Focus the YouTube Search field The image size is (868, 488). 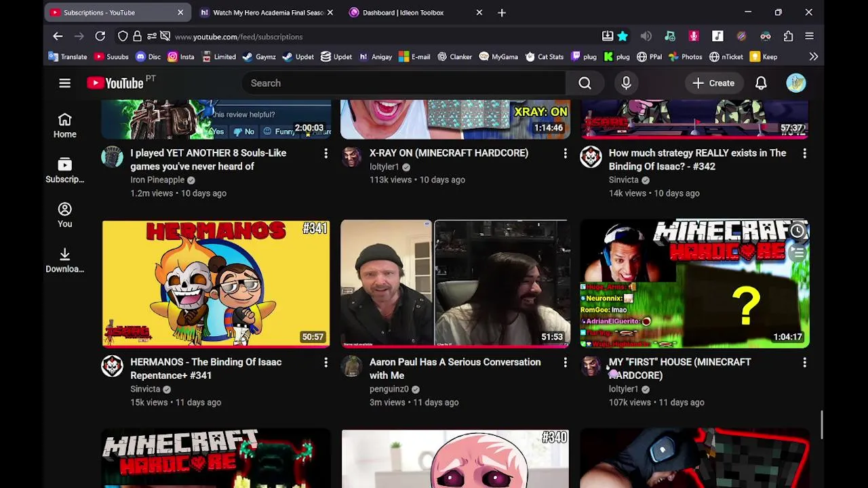tap(403, 83)
